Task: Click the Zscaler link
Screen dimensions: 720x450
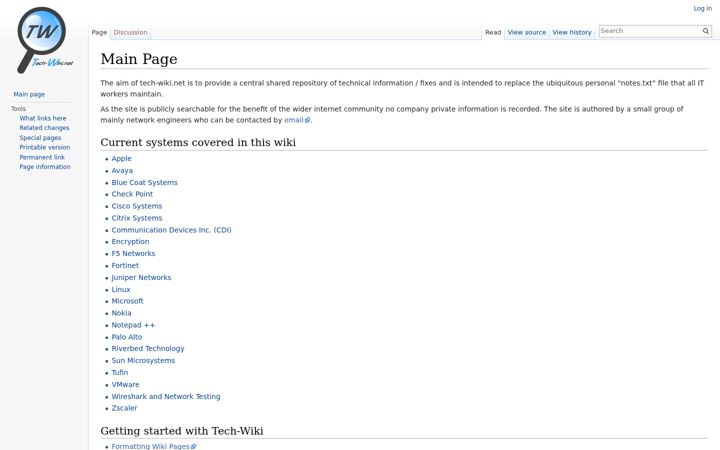Action: click(x=124, y=408)
